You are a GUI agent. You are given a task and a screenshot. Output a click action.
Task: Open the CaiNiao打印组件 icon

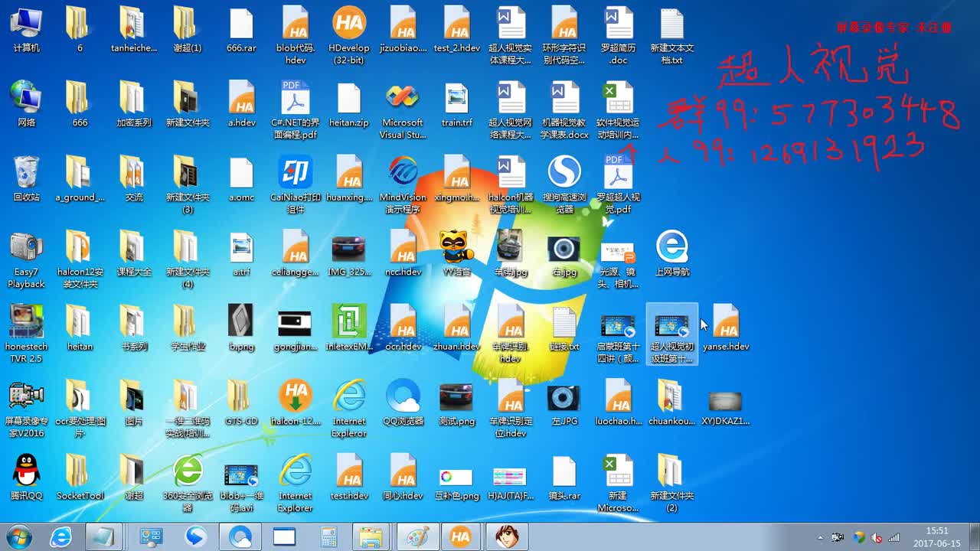pyautogui.click(x=296, y=185)
